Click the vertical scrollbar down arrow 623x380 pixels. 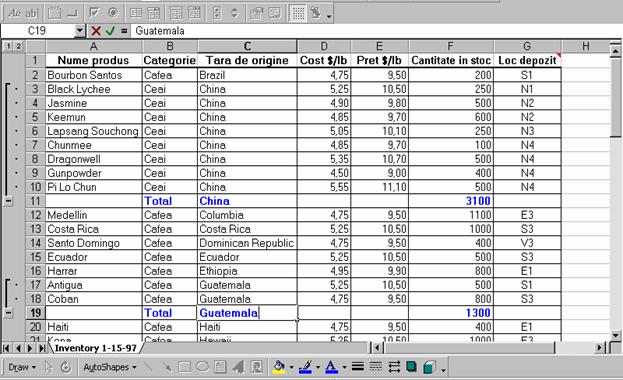[x=615, y=335]
